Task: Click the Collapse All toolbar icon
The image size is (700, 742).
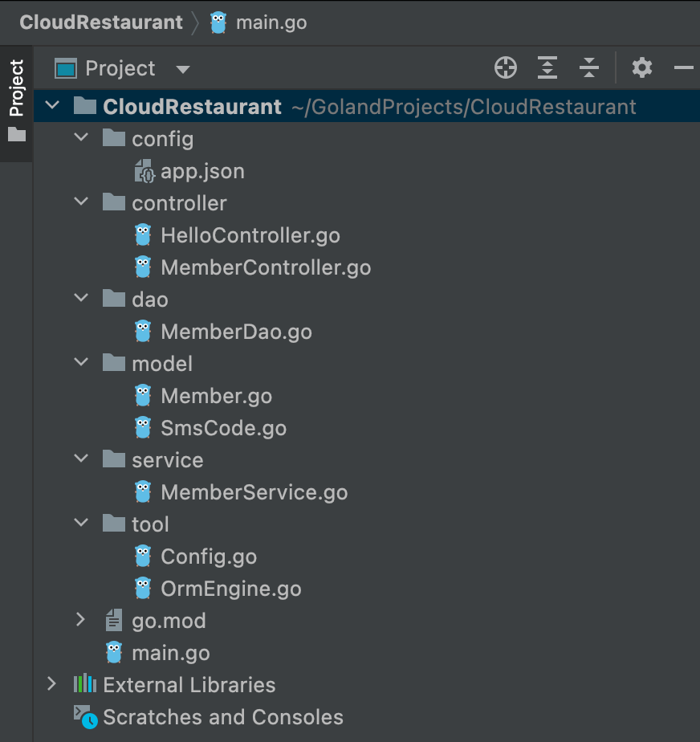Action: (x=589, y=68)
